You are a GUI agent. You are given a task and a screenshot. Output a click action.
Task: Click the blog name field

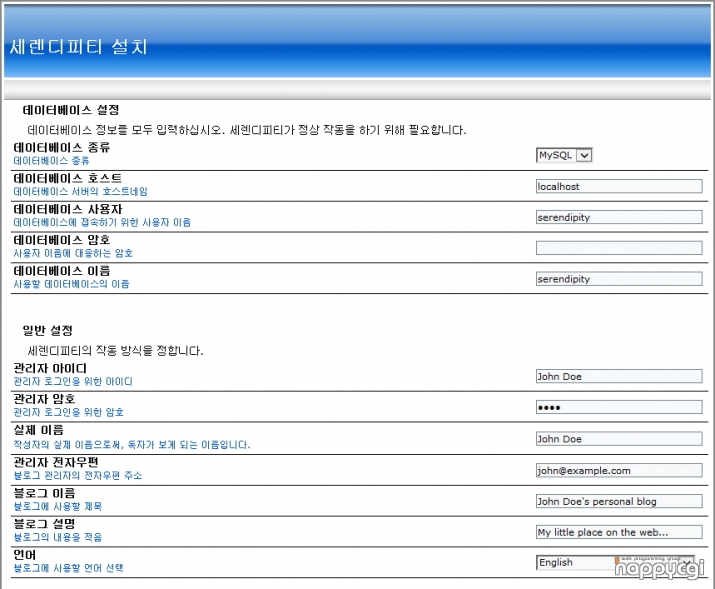pos(619,501)
